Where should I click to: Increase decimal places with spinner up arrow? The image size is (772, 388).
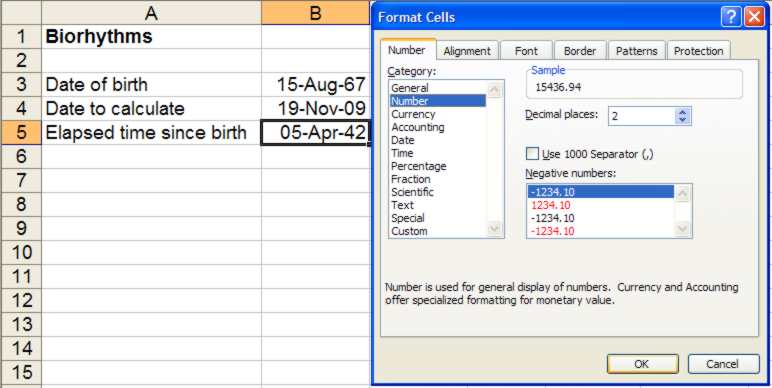pyautogui.click(x=682, y=112)
